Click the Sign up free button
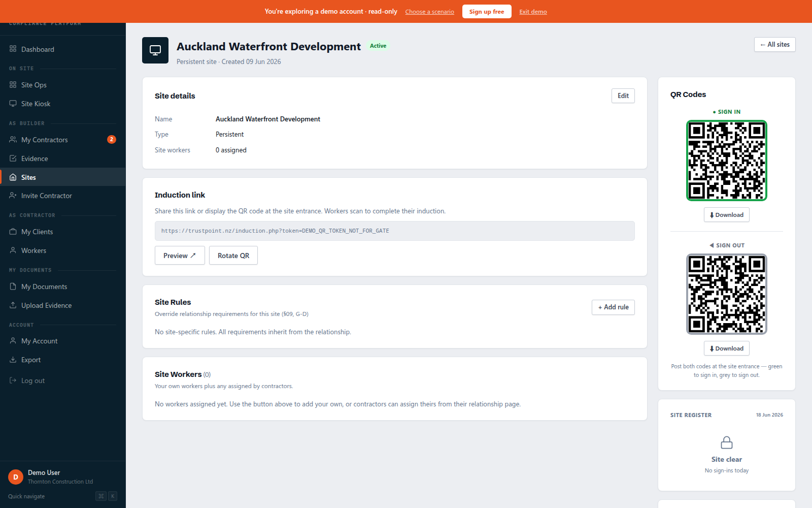 pyautogui.click(x=487, y=11)
